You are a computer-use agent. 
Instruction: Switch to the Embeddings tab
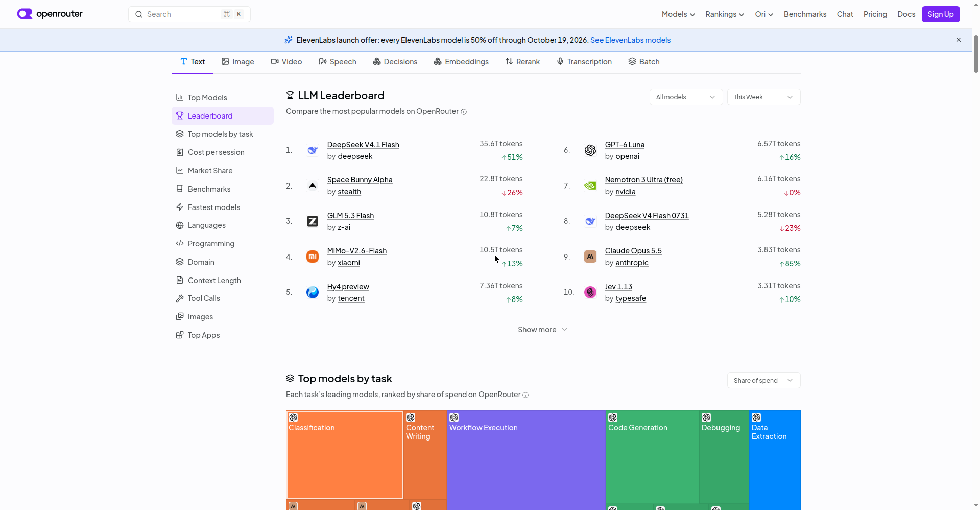coord(461,62)
